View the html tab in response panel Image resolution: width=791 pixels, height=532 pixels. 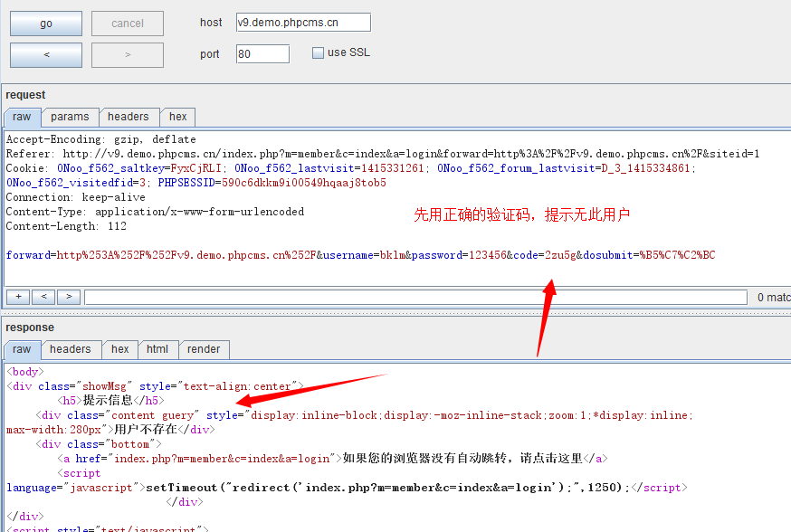click(x=157, y=349)
